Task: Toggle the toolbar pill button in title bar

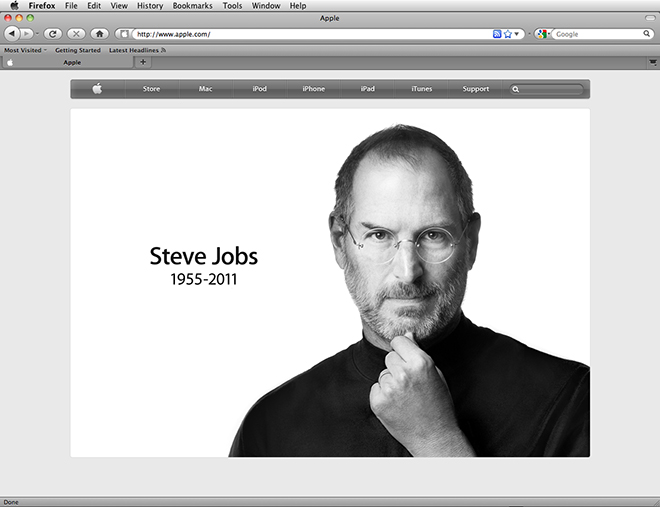Action: tap(650, 18)
